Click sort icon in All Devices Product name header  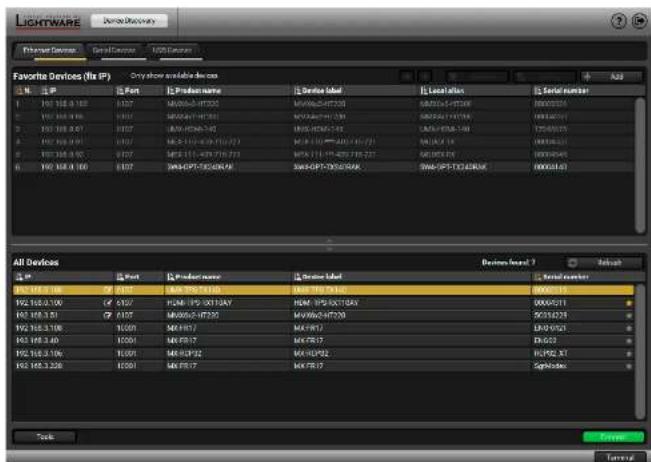coord(171,277)
